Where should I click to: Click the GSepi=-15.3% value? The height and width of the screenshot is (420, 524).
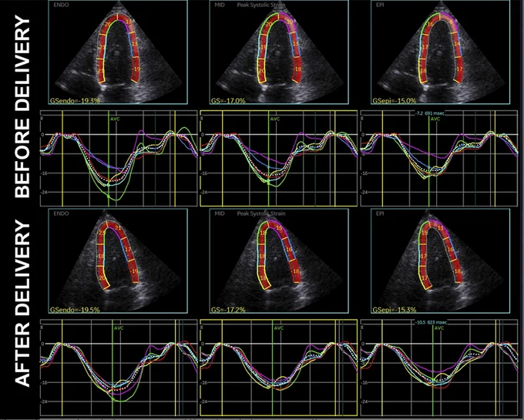(x=395, y=309)
